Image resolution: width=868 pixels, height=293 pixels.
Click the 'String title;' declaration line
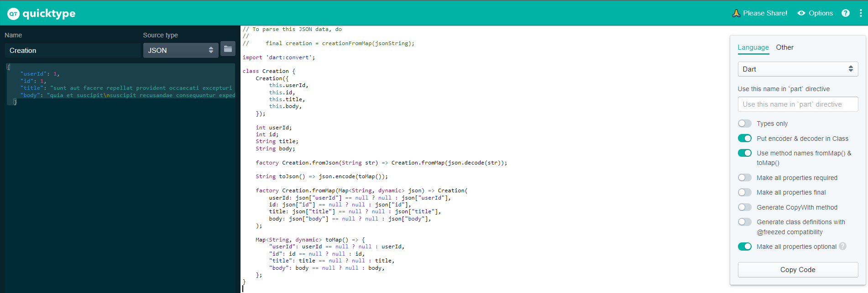click(x=277, y=141)
